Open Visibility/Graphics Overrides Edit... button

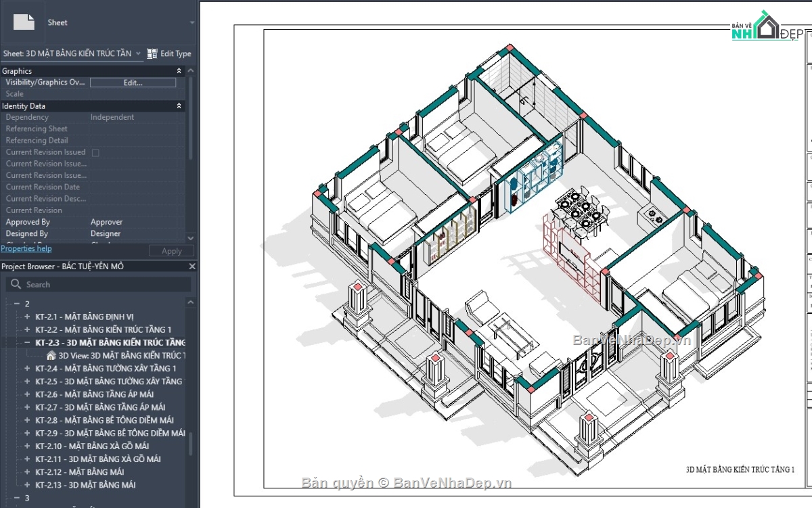133,83
